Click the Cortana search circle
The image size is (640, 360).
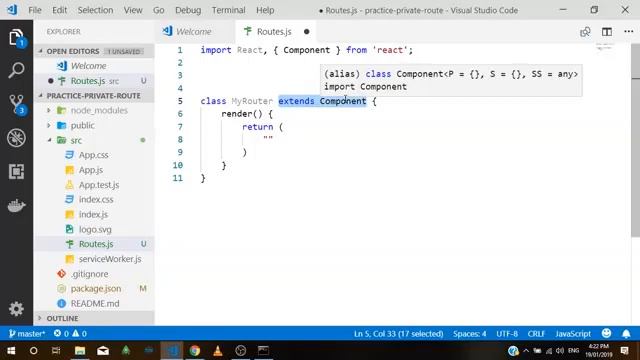click(x=33, y=351)
